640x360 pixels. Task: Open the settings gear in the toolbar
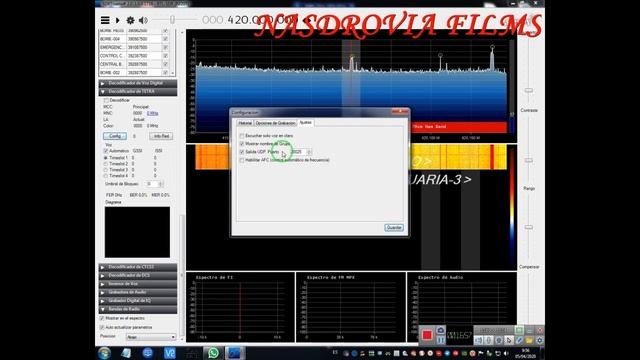(130, 20)
